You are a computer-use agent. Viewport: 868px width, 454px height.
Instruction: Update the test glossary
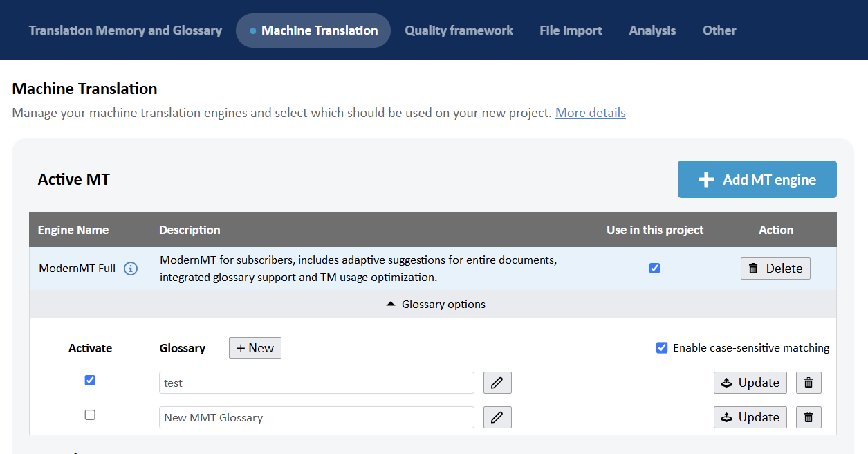tap(750, 383)
